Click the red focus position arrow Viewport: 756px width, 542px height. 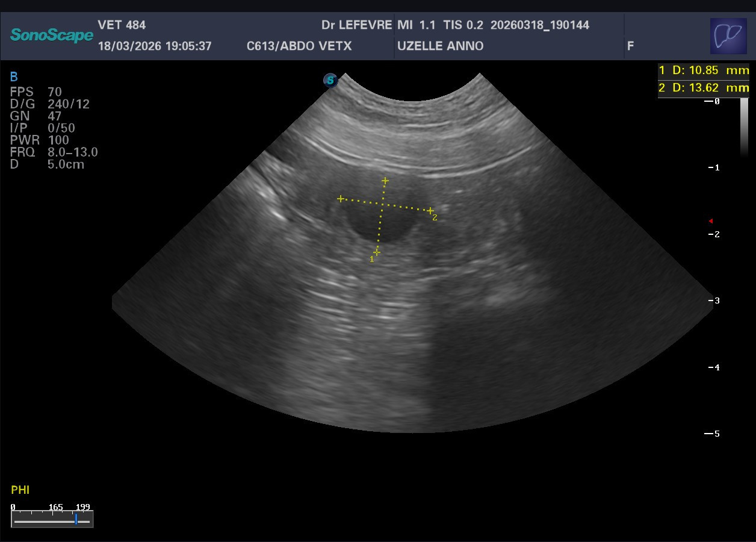tap(711, 221)
